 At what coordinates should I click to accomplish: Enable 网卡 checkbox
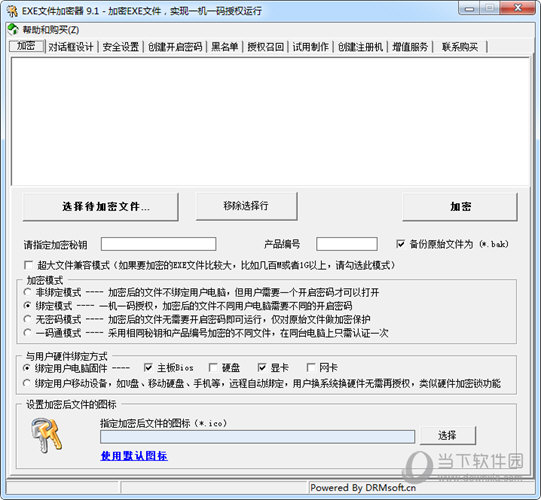click(311, 367)
